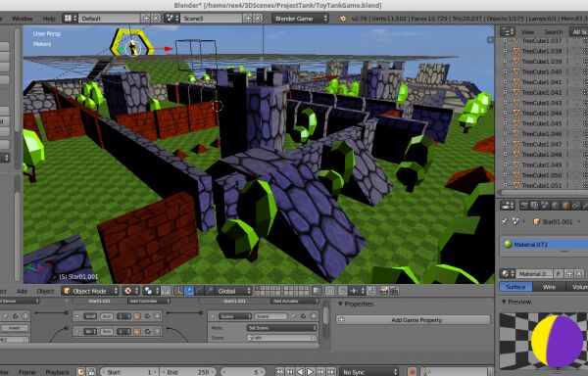Open the Object properties tab icon
The image size is (588, 376).
(565, 206)
